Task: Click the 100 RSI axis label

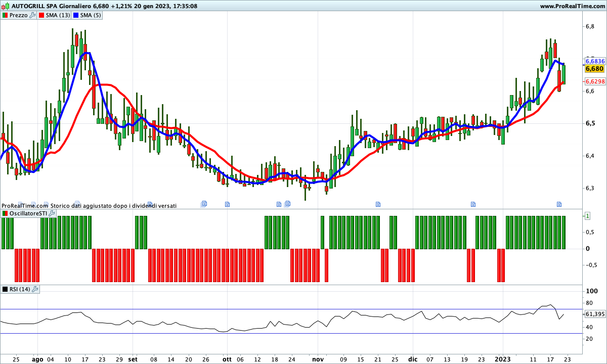Action: tap(592, 291)
